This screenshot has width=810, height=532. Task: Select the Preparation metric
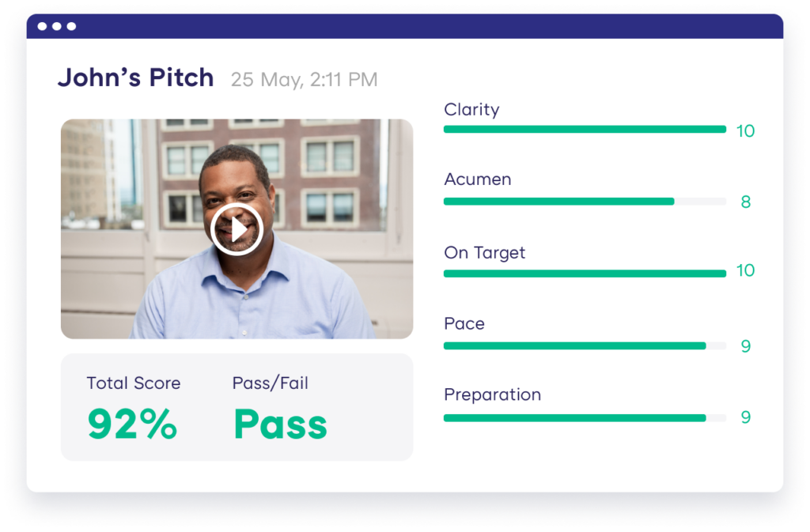[x=492, y=394]
